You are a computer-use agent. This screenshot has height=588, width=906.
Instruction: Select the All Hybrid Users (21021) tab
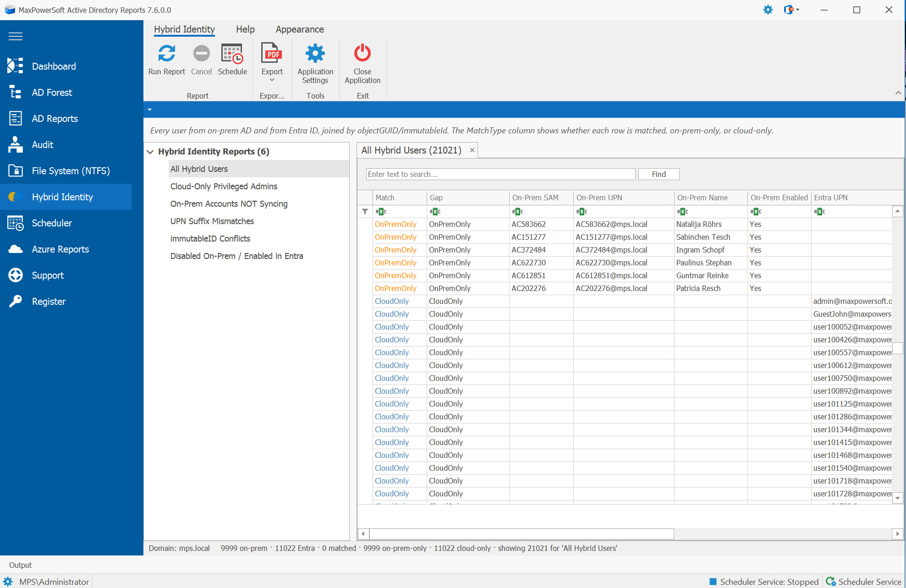coord(411,150)
